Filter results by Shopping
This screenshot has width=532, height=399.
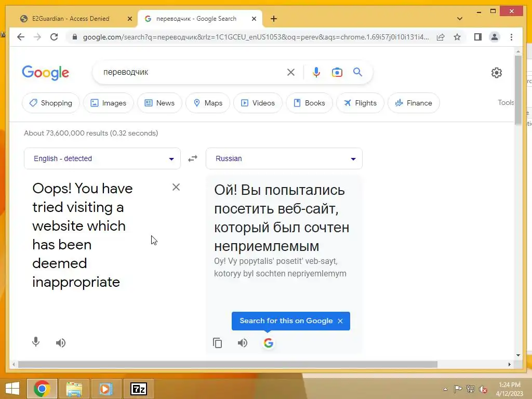click(50, 103)
